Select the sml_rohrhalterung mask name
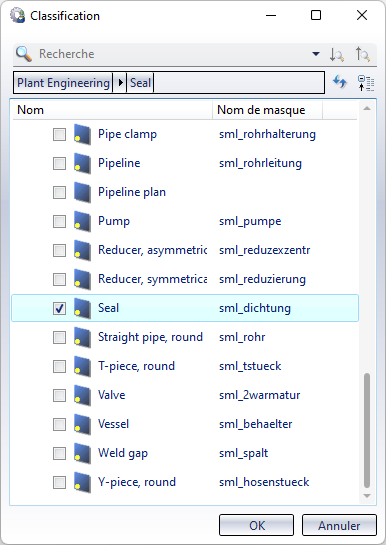 coord(267,134)
